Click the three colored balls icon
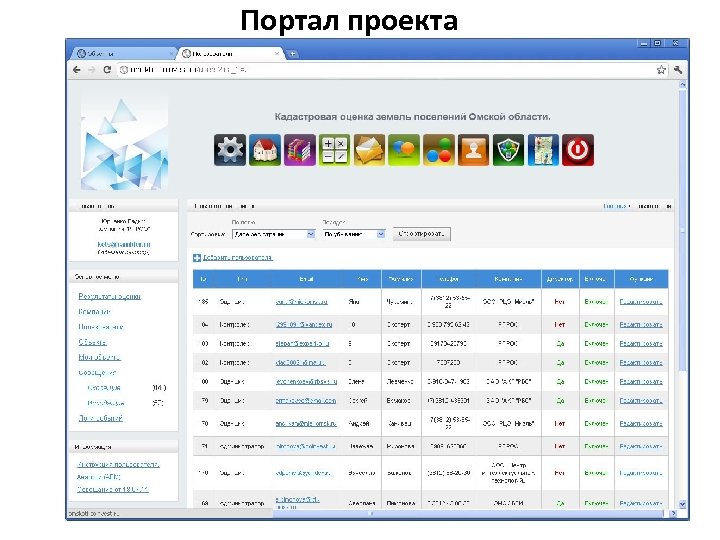This screenshot has height=540, width=720. pos(439,150)
